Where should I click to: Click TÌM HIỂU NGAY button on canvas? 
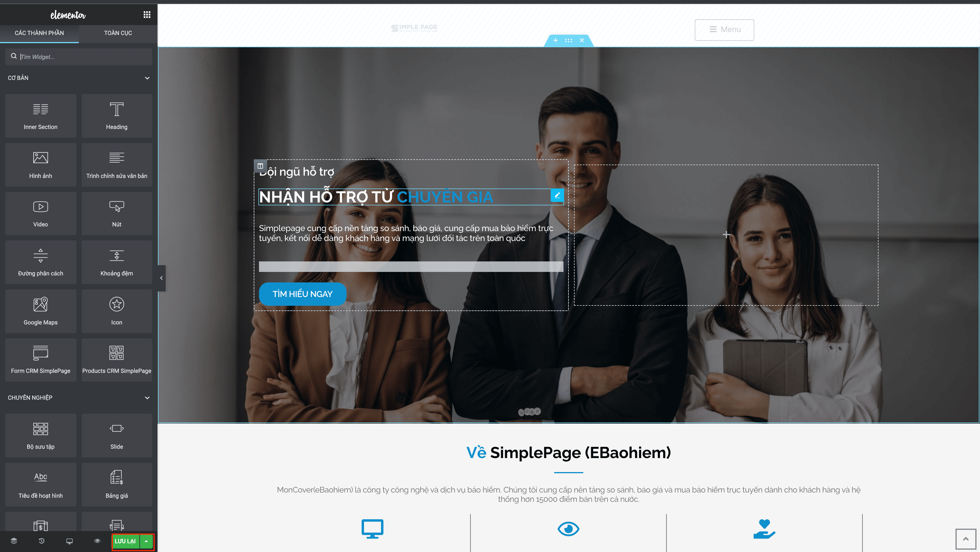302,294
